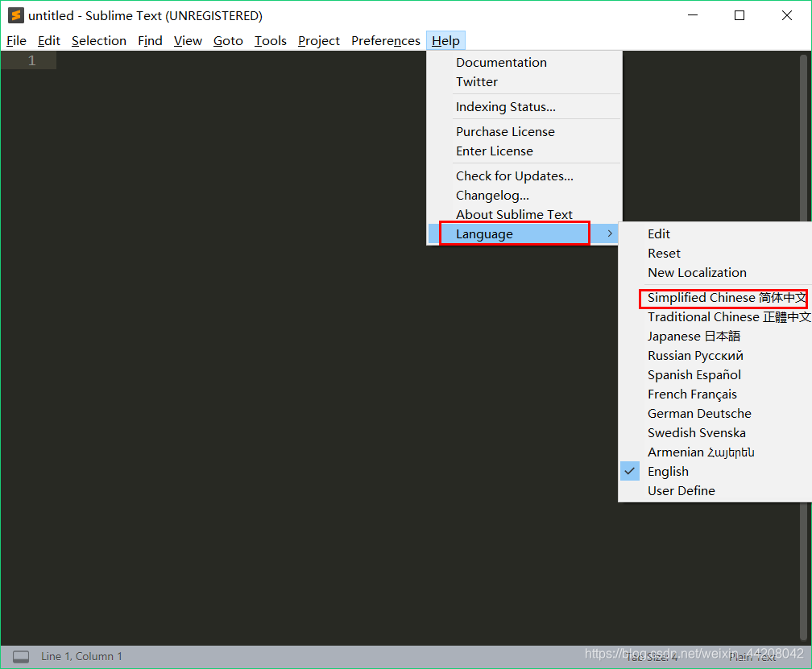Image resolution: width=812 pixels, height=669 pixels.
Task: Close the open Help menu header
Action: pos(445,41)
